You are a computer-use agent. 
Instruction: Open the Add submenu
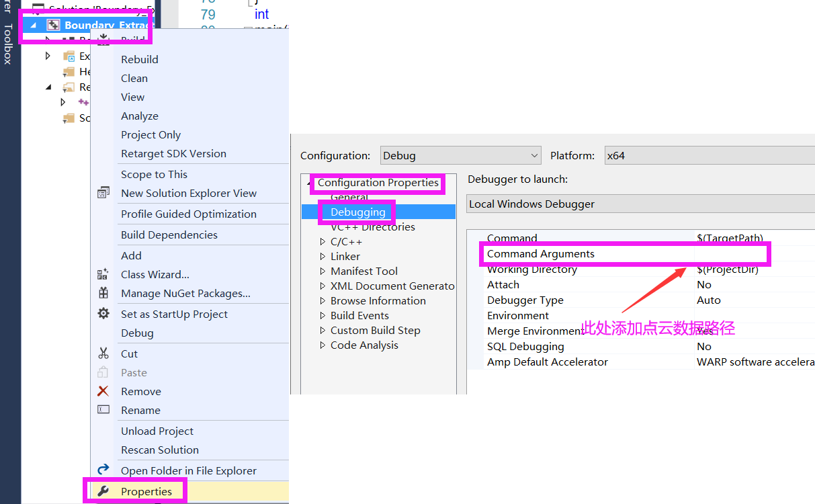coord(131,255)
